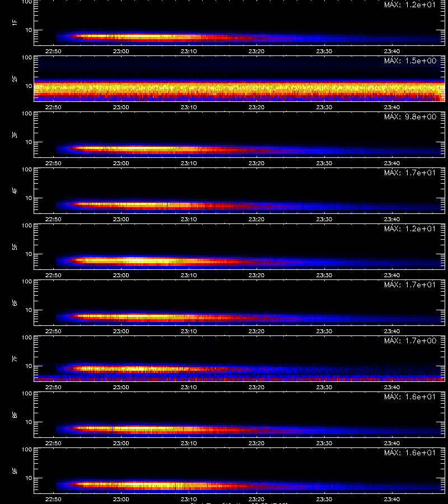Click the 6F panel axis label
This screenshot has height=504, width=448.
point(15,302)
